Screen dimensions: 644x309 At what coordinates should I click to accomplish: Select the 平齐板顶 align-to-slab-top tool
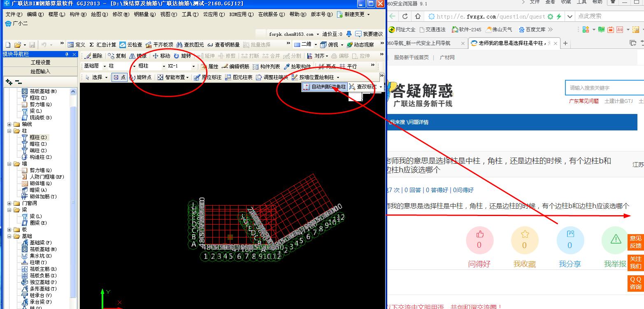point(159,44)
